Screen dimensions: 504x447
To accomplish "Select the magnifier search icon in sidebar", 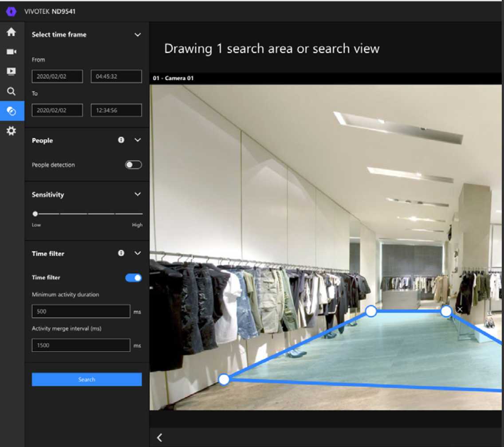I will point(11,91).
